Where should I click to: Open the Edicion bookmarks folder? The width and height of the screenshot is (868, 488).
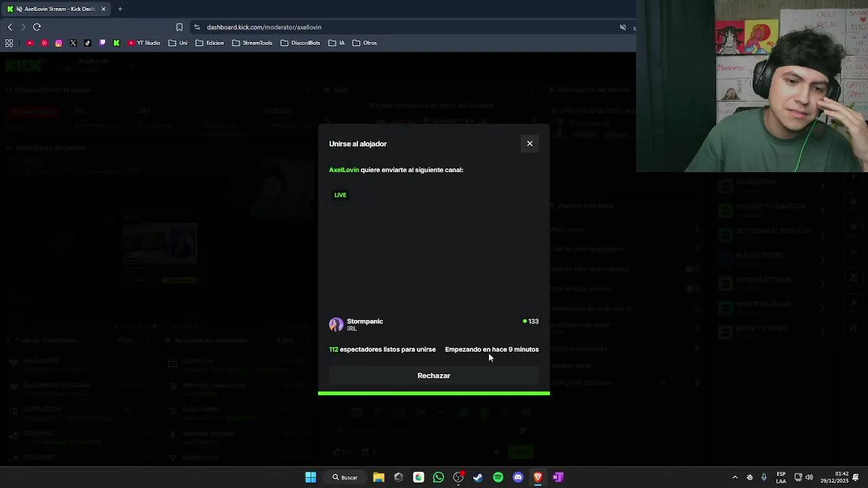point(210,43)
